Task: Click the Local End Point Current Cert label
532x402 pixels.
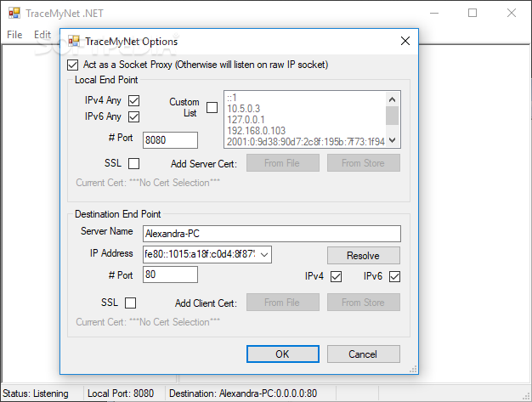Action: [148, 183]
